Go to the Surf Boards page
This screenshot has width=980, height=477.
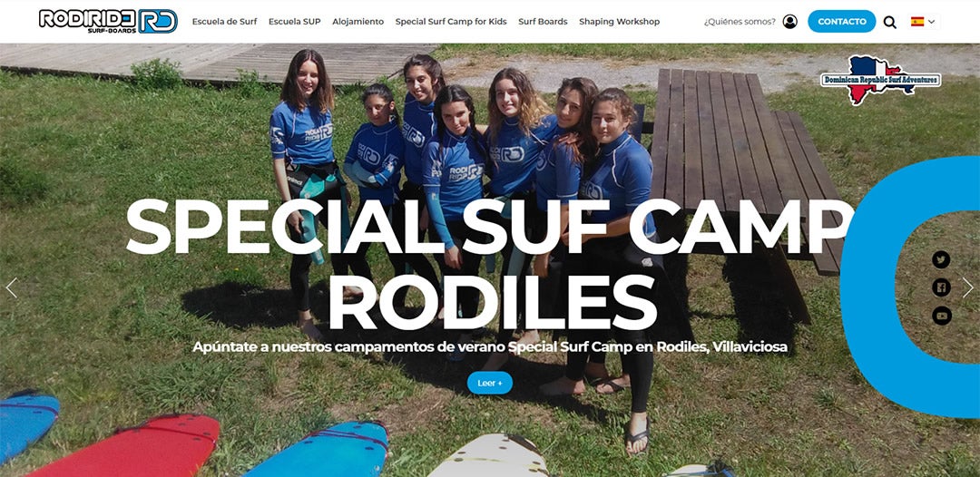click(x=544, y=22)
